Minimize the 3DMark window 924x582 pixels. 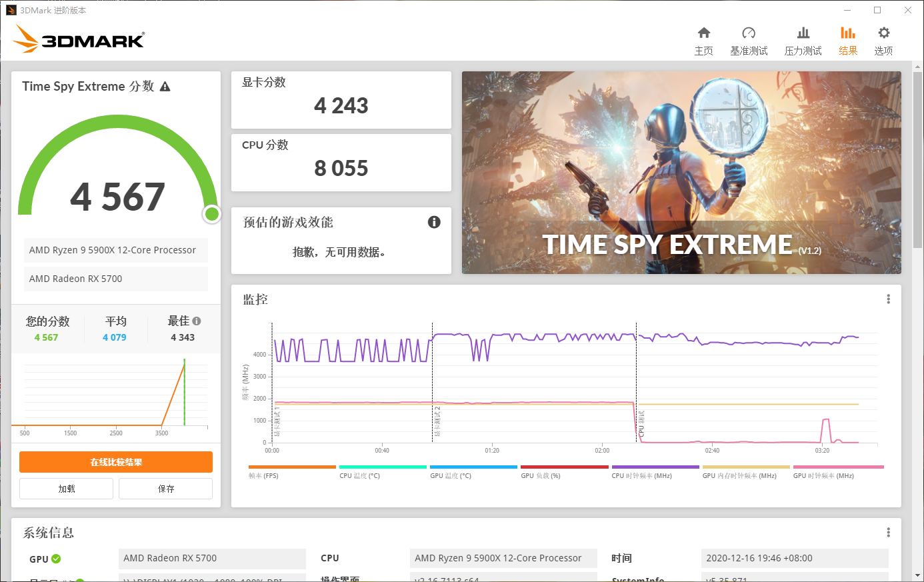[x=847, y=10]
